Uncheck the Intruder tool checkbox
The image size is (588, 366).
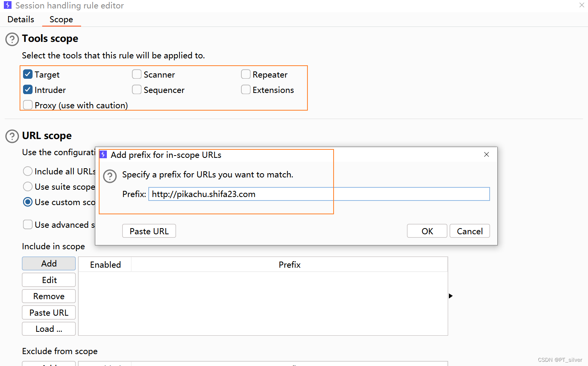pos(28,89)
